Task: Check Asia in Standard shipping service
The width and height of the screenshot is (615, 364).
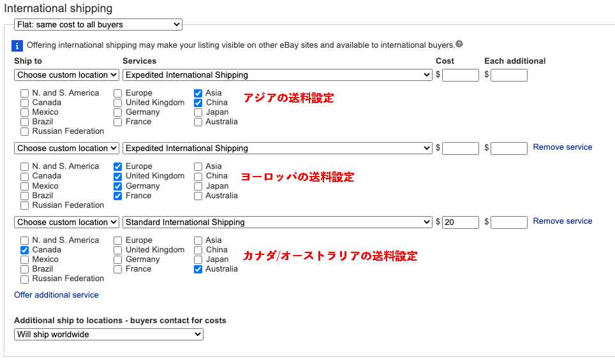Action: click(x=198, y=240)
